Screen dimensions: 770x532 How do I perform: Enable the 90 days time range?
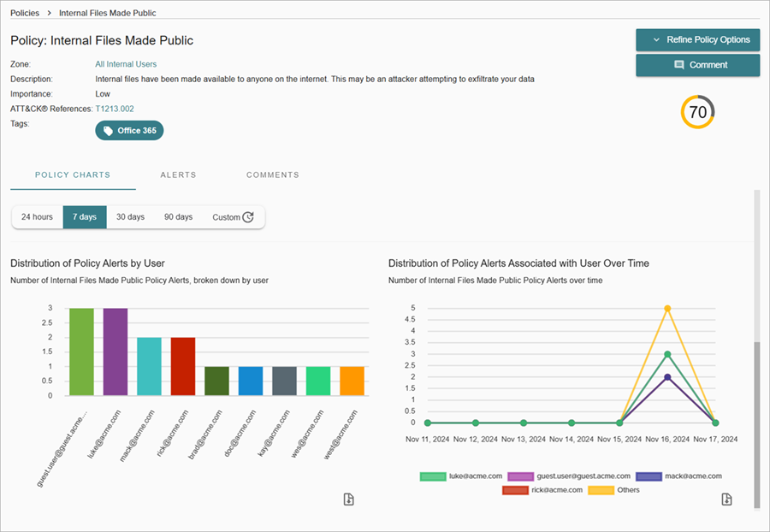(x=178, y=216)
